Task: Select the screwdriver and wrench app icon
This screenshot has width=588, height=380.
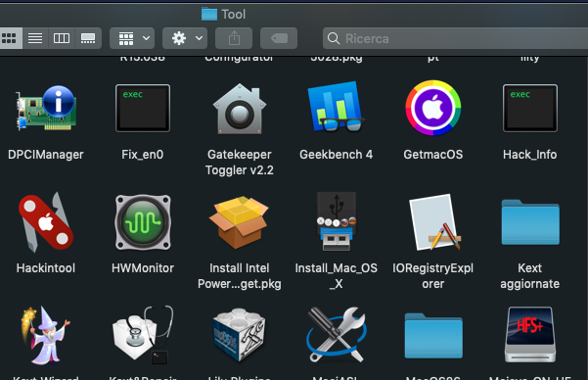Action: [x=337, y=335]
